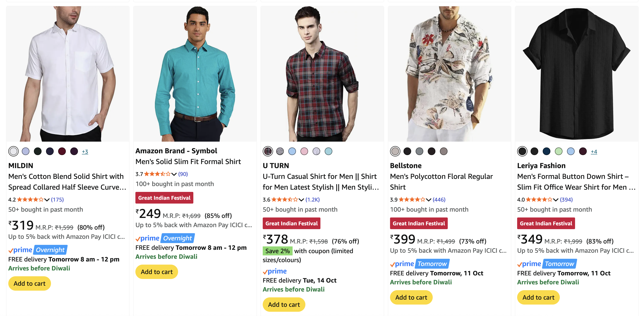Add the Bellstone floral shirt to cart
The width and height of the screenshot is (644, 316).
pos(411,298)
